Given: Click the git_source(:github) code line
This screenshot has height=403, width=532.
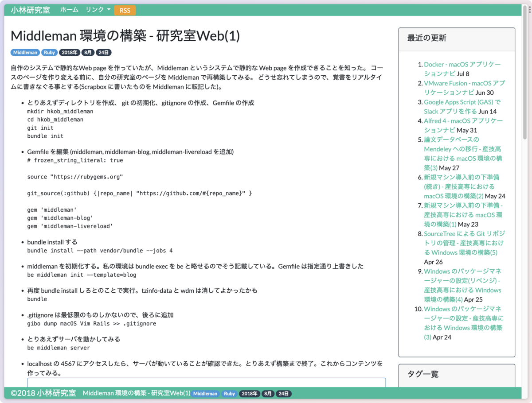Looking at the screenshot, I should pos(140,193).
